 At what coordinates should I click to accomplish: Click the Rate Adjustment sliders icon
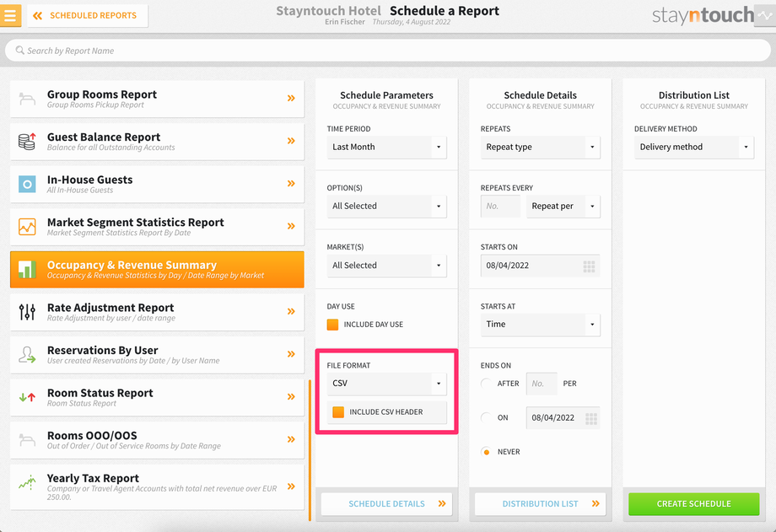(27, 312)
